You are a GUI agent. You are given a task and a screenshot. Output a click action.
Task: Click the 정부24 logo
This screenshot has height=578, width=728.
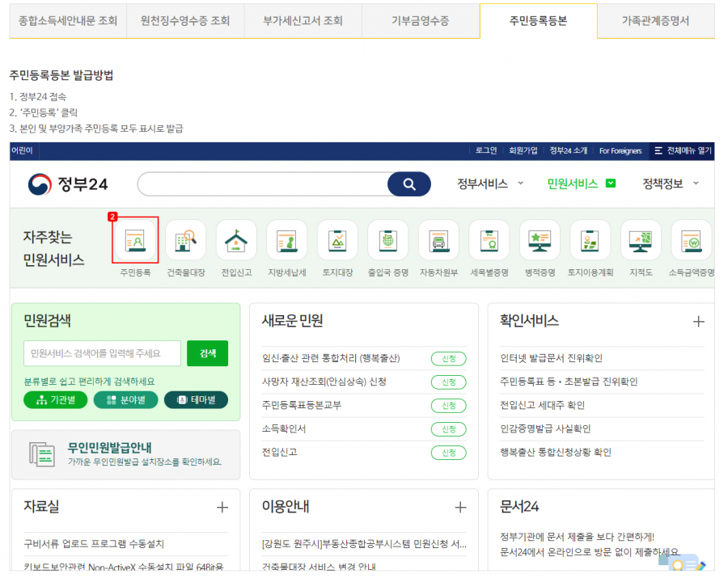[x=68, y=184]
